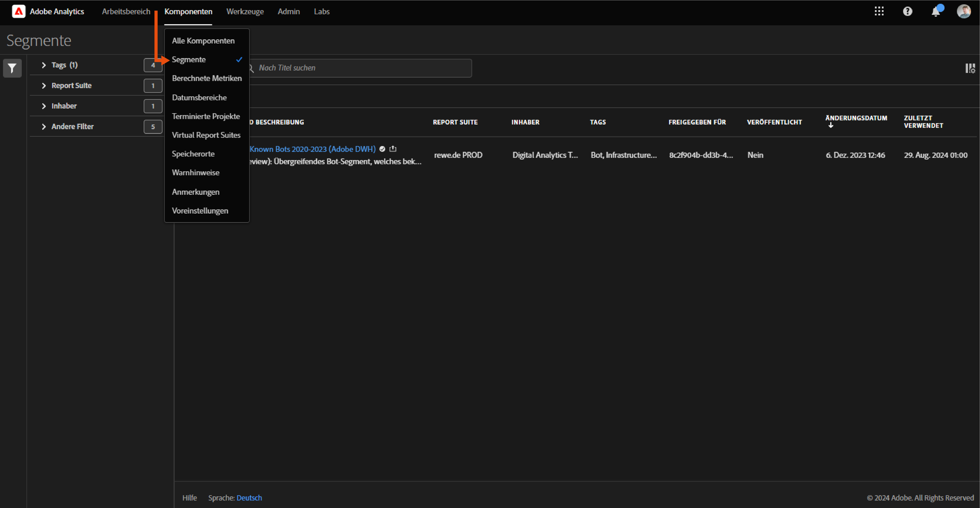Sort by Zuletzt verwendet column header

pyautogui.click(x=923, y=122)
